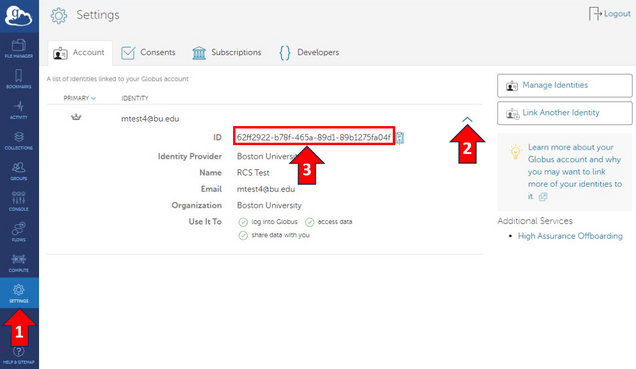Switch to the Subscriptions tab
Screen dimensions: 636x369
click(x=227, y=53)
